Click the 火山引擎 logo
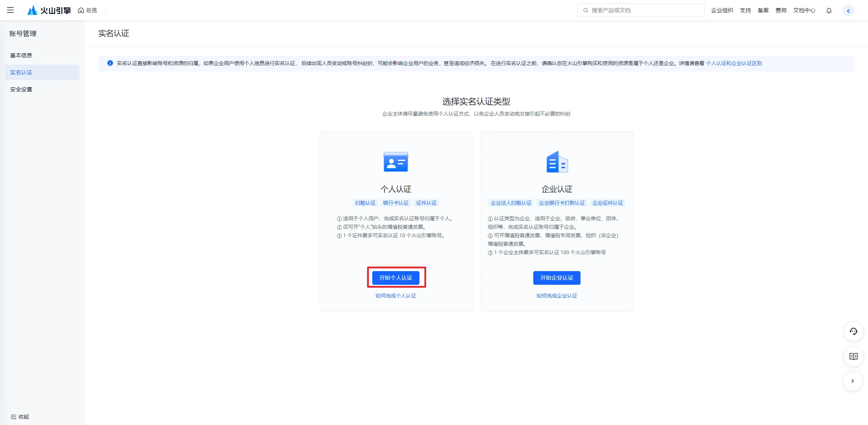868x425 pixels. pos(48,10)
